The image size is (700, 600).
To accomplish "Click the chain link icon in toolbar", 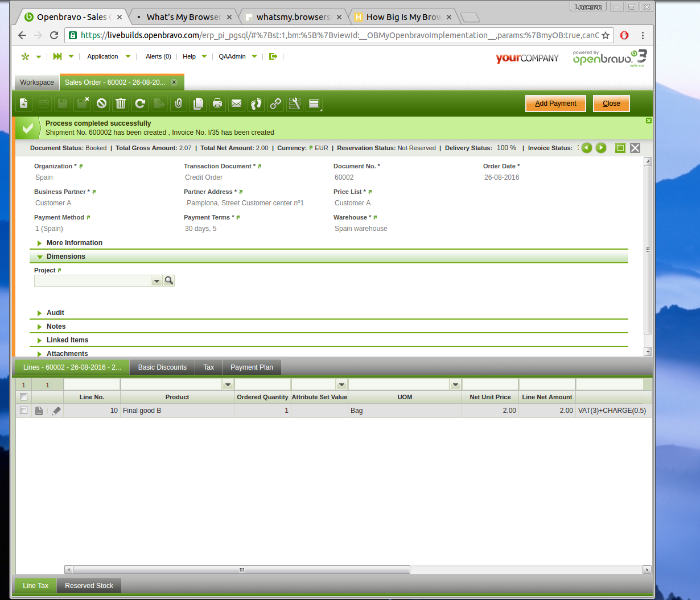I will pos(275,104).
